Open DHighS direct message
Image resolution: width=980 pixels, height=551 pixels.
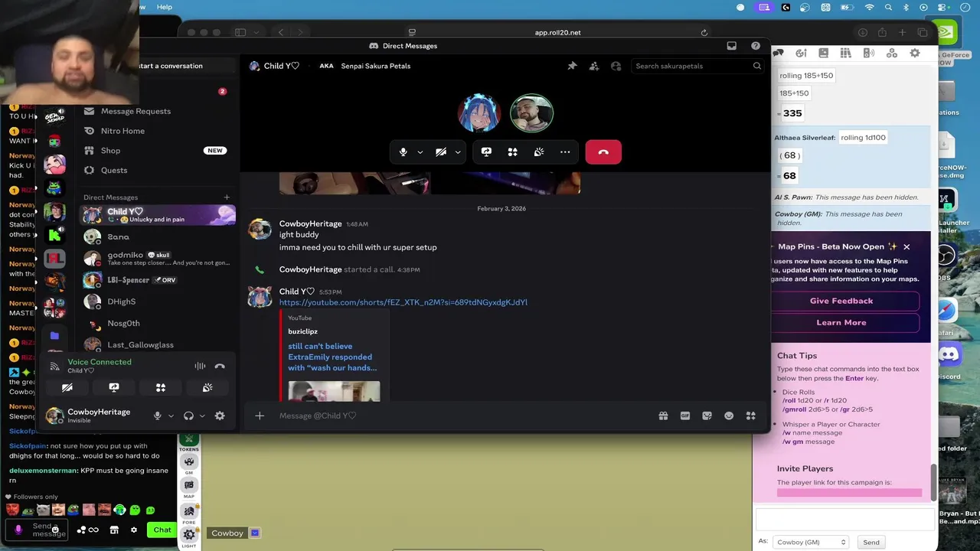pos(157,302)
